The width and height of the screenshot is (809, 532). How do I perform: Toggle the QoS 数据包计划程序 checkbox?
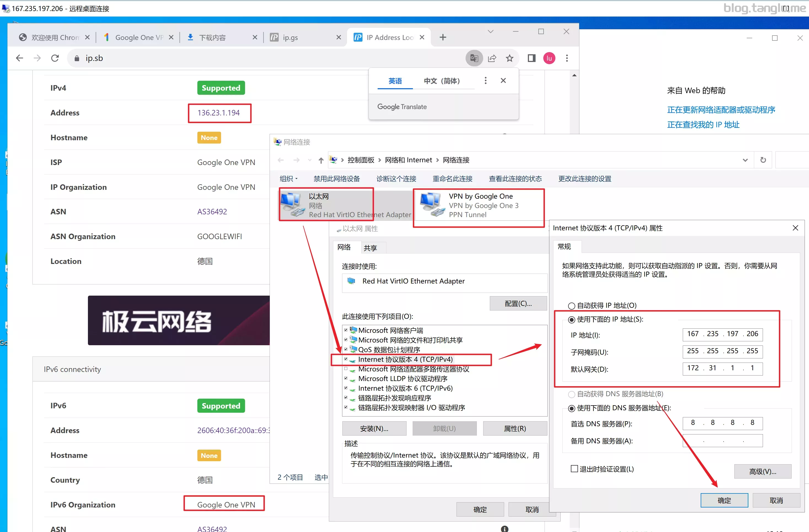(346, 349)
